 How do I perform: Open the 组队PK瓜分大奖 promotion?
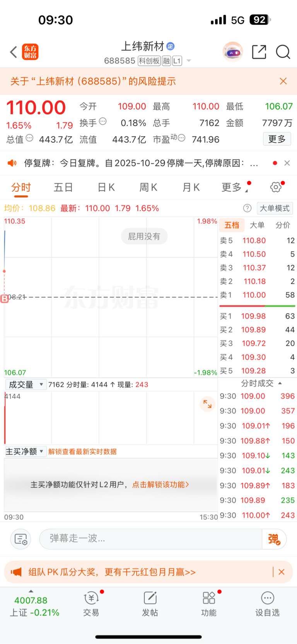pos(112,572)
